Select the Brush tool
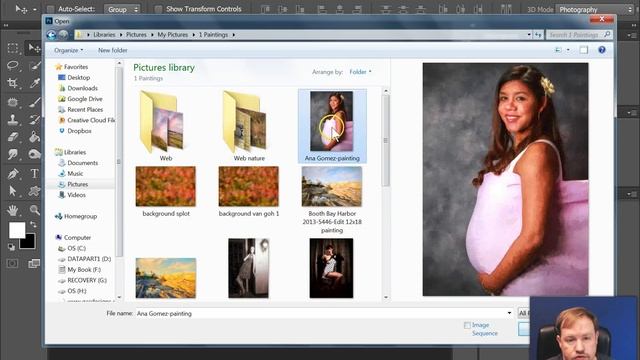The width and height of the screenshot is (640, 360). tap(34, 102)
